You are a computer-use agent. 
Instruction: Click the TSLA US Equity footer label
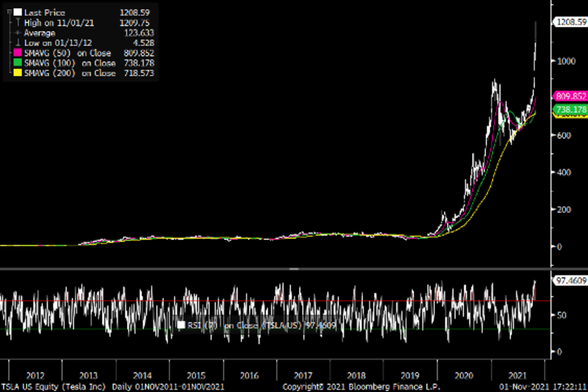(54, 387)
